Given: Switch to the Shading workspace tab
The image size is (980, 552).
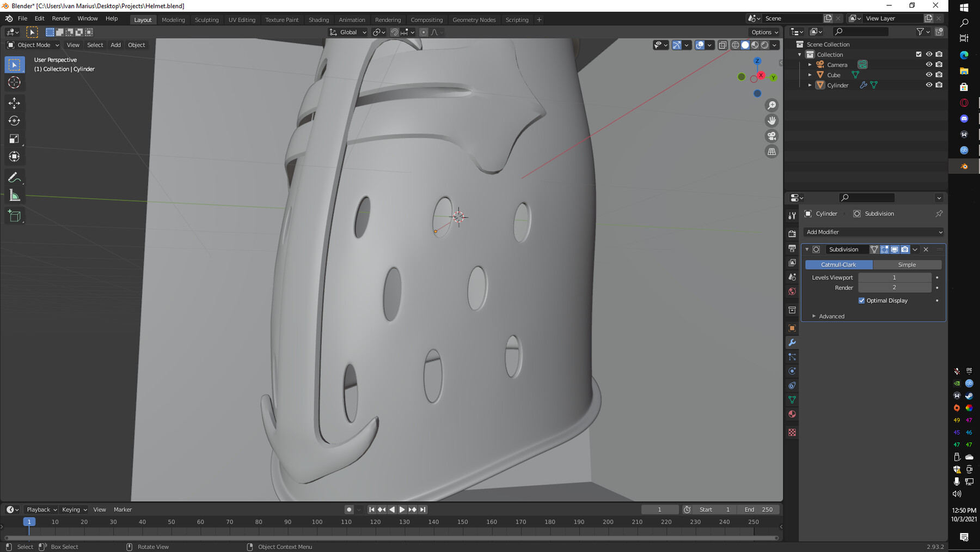Looking at the screenshot, I should point(319,20).
